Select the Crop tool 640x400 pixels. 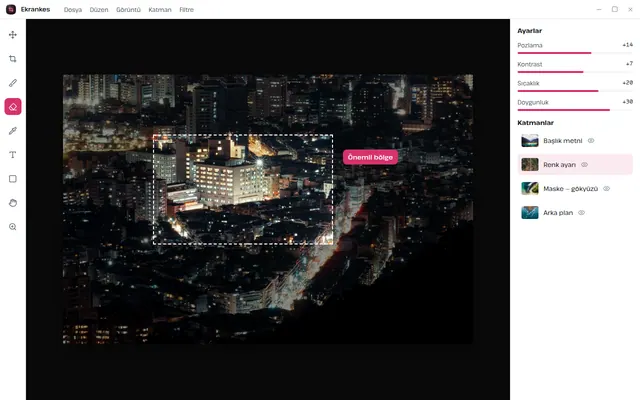(13, 59)
